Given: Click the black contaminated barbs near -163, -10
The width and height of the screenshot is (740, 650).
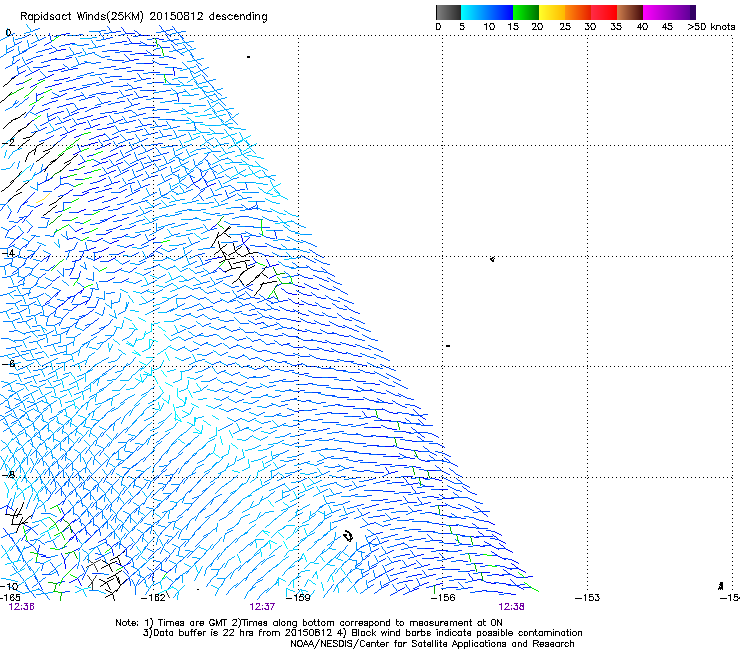Looking at the screenshot, I should pos(107,577).
